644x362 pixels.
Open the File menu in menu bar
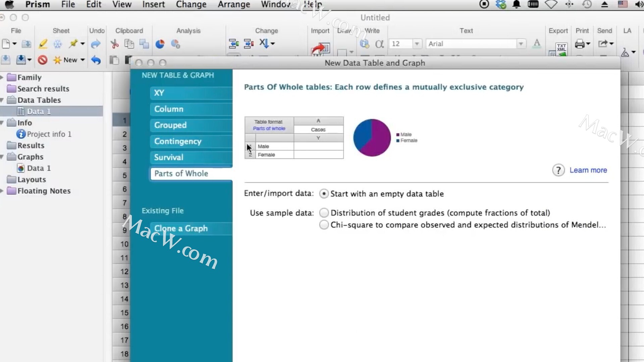[x=68, y=4]
